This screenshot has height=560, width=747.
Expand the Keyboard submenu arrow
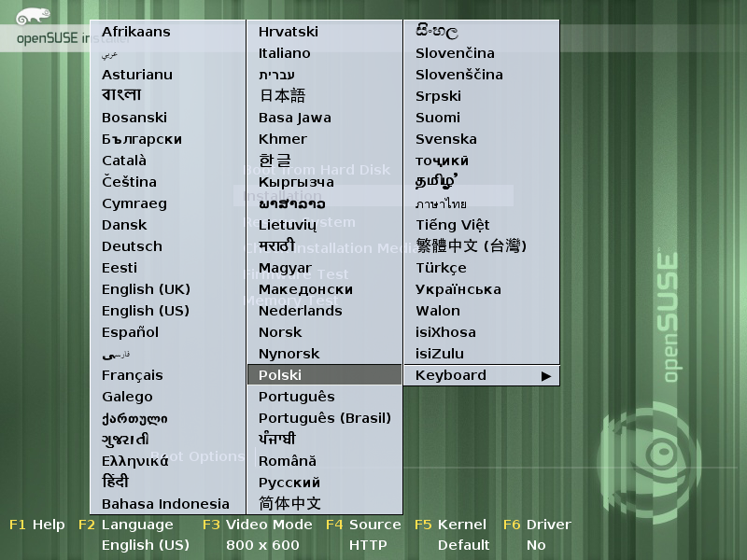pyautogui.click(x=547, y=375)
